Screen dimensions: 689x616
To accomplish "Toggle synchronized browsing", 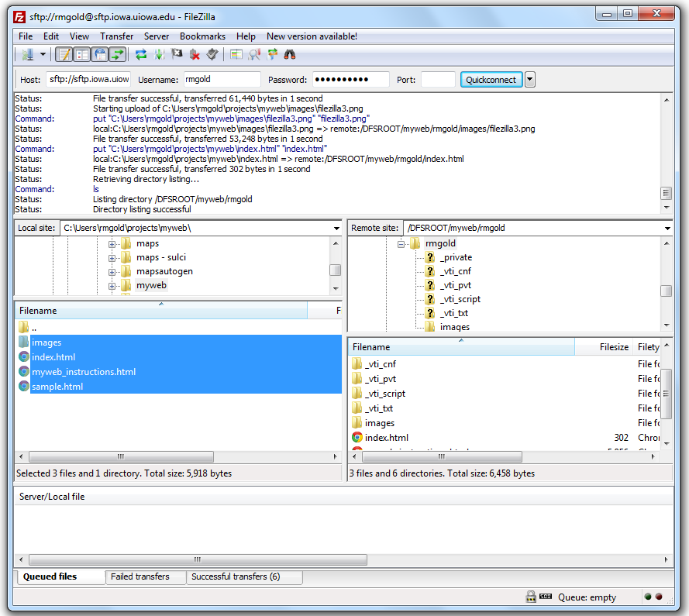I will point(272,54).
